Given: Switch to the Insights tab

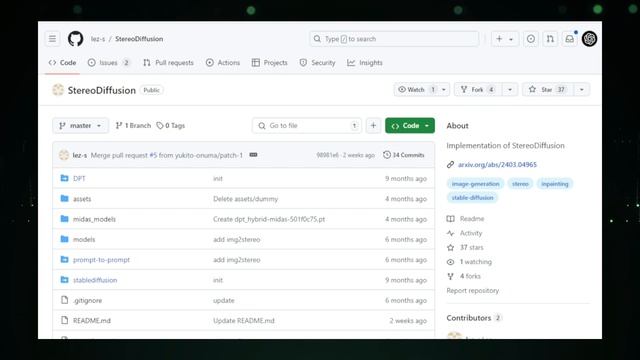Looking at the screenshot, I should [x=365, y=62].
